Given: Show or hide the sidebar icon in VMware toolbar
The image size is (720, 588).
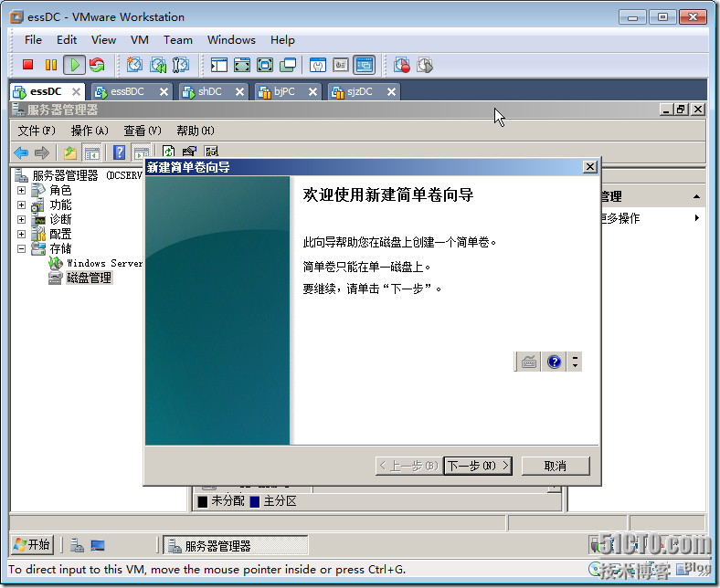Looking at the screenshot, I should click(219, 65).
